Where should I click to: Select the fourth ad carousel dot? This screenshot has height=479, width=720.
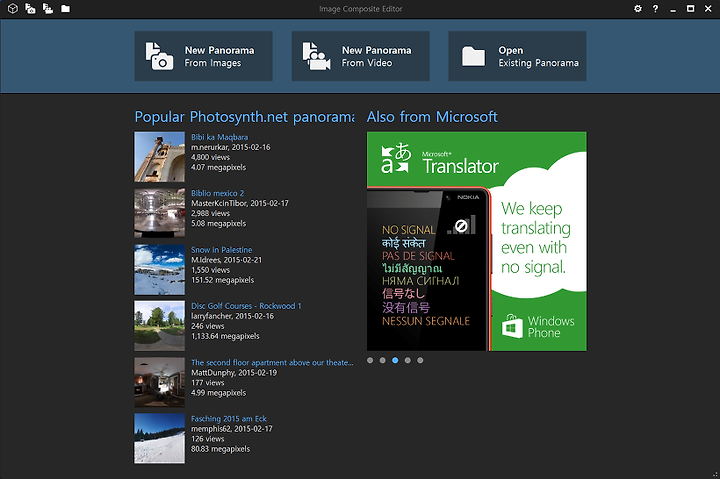(408, 360)
